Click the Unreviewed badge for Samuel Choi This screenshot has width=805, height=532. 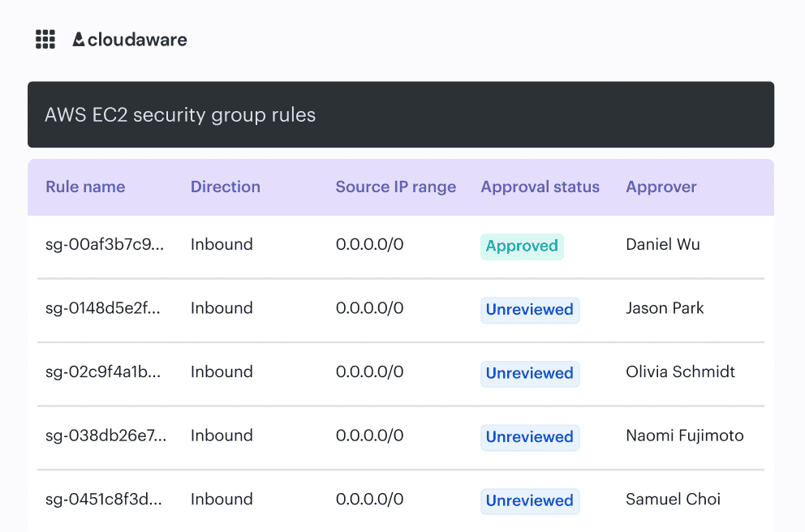coord(530,500)
